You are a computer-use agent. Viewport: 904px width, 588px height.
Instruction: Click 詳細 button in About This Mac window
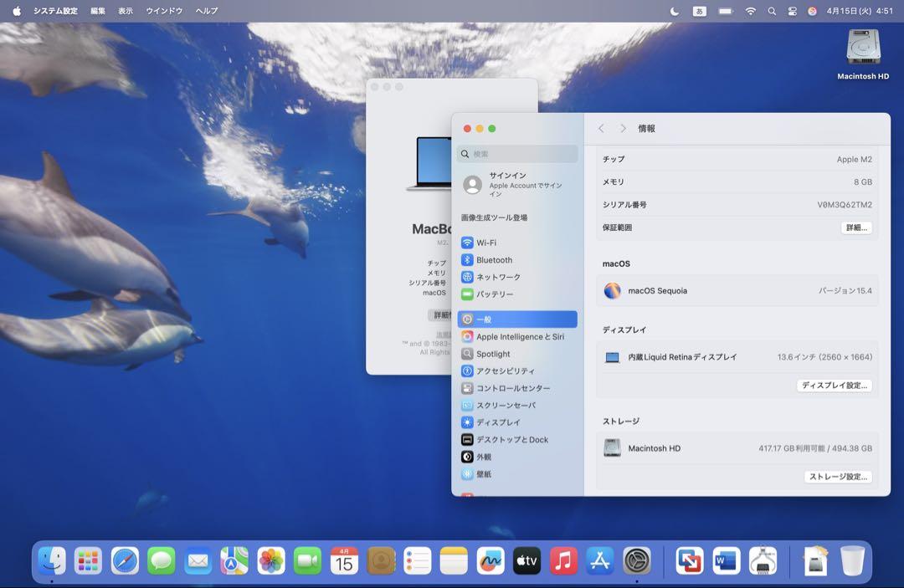pyautogui.click(x=441, y=315)
